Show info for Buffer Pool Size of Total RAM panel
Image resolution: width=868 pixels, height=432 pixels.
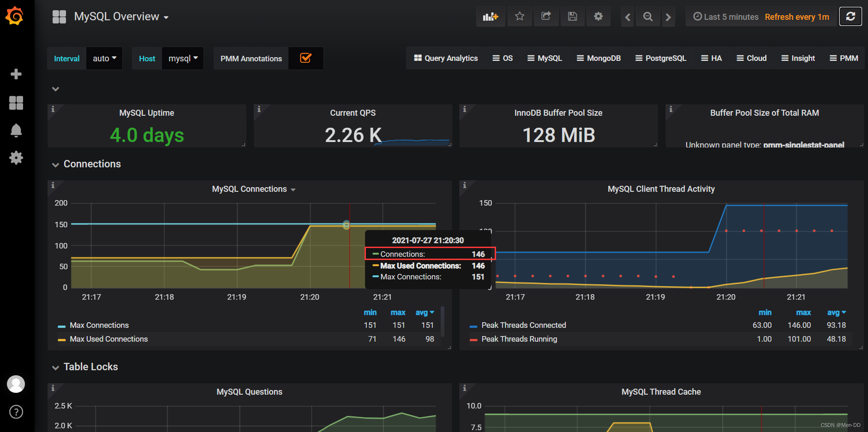671,109
